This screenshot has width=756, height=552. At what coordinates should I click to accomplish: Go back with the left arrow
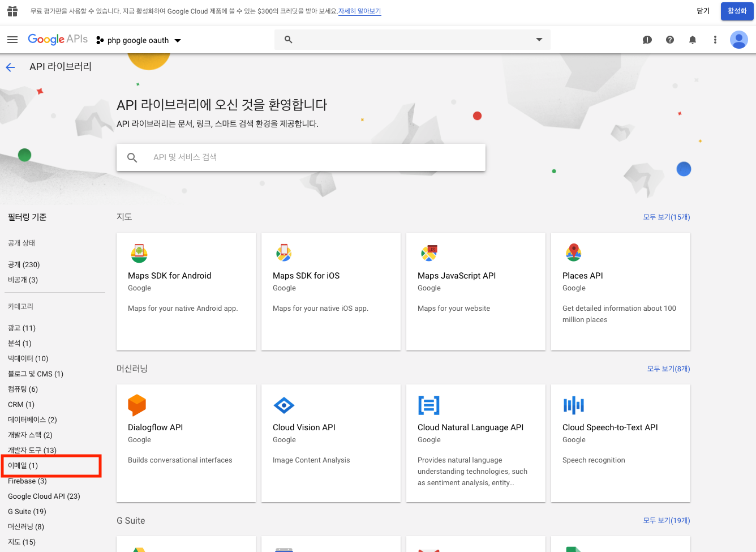10,67
